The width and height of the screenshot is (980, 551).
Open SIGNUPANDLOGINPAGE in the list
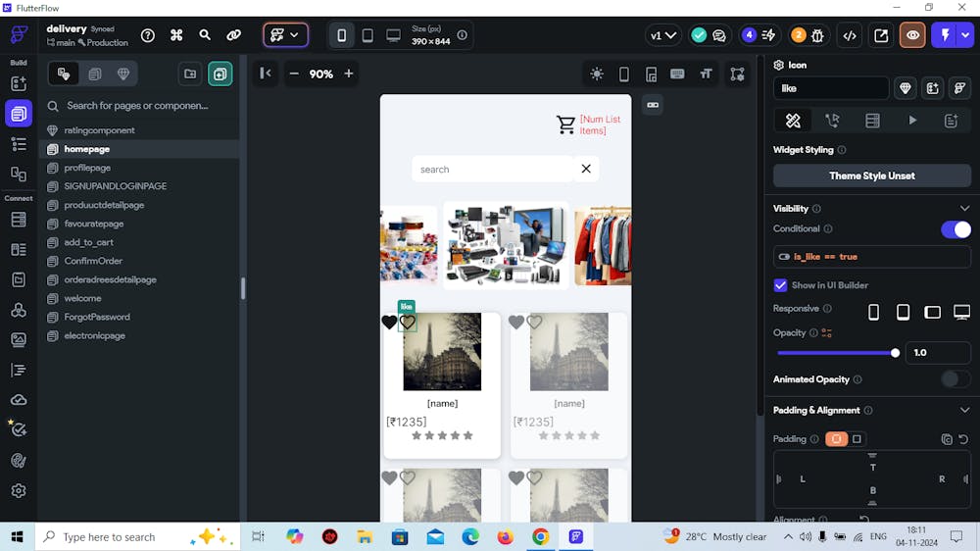(x=115, y=186)
